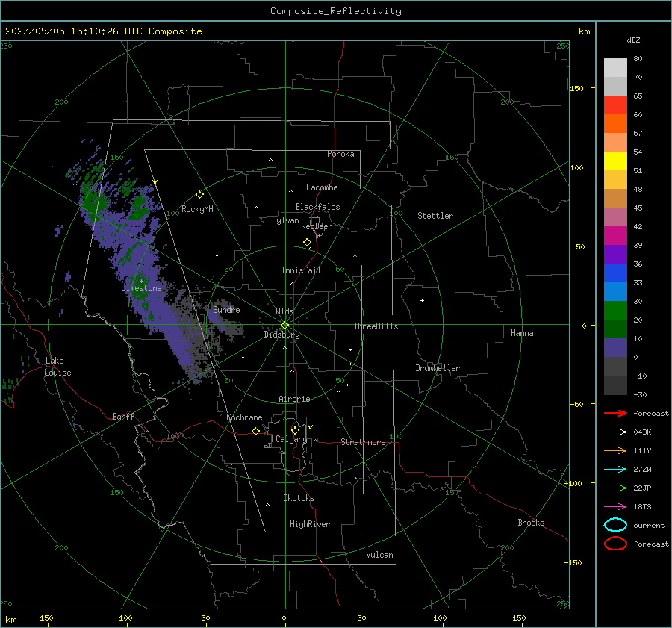Image resolution: width=672 pixels, height=628 pixels.
Task: Click the RockyMH label
Action: pos(197,209)
